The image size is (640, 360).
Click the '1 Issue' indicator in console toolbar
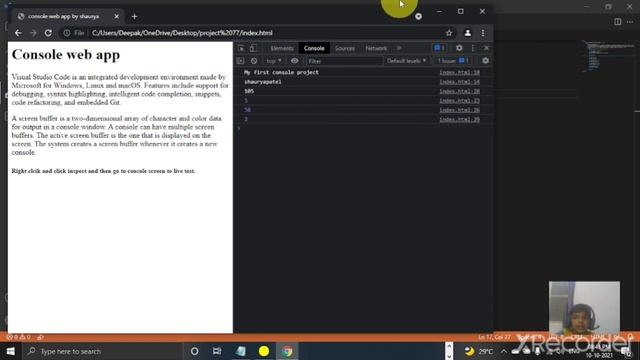click(453, 61)
